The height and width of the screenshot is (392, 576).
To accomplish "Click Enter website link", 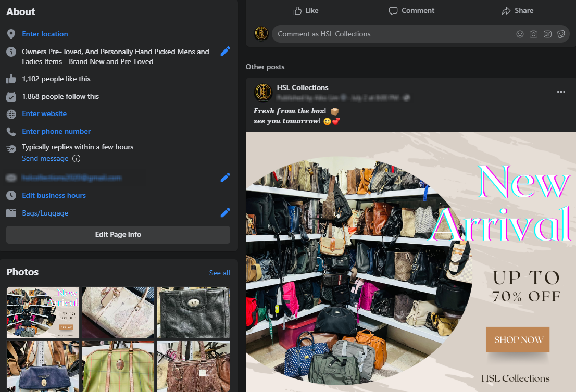I will (44, 114).
